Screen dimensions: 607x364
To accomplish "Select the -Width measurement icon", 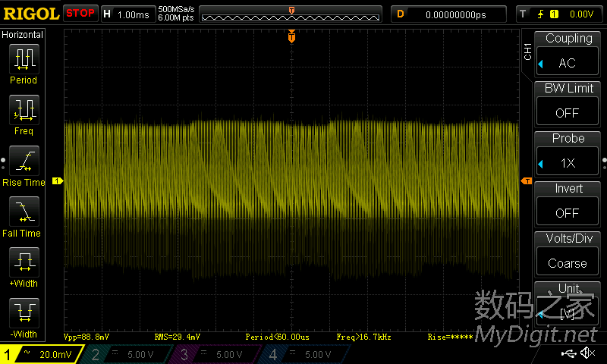I will (24, 312).
